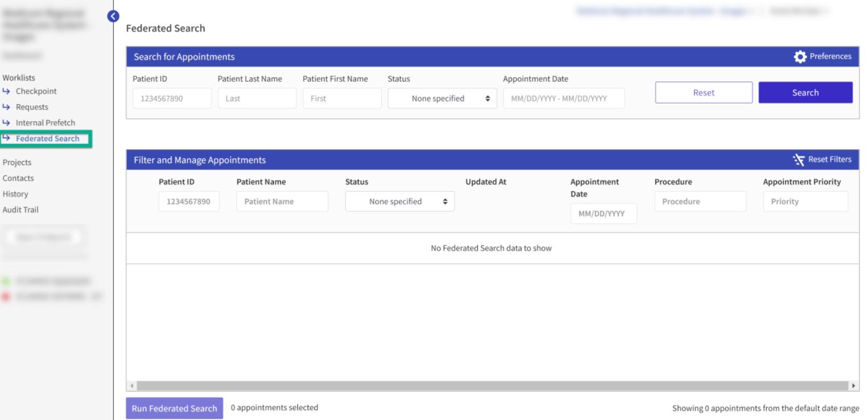
Task: Open History from the sidebar
Action: pos(15,193)
